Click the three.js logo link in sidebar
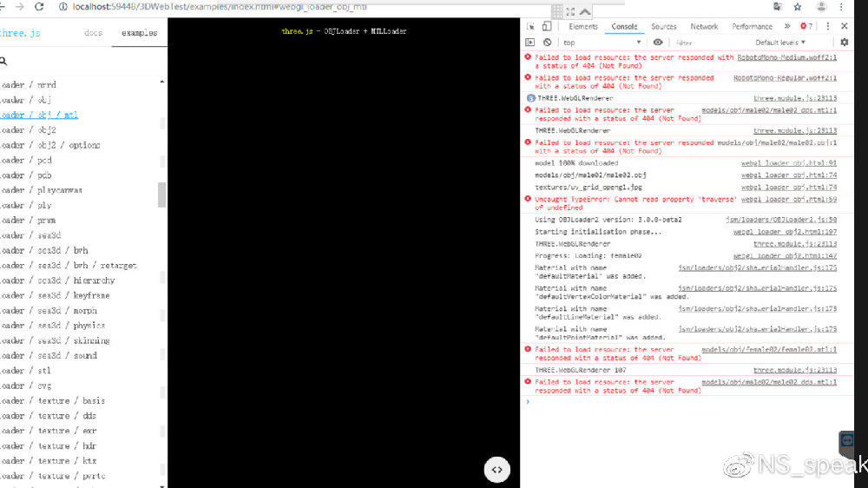 click(20, 33)
